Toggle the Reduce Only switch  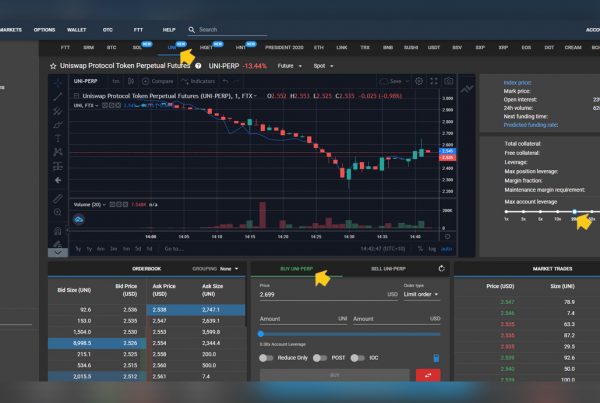[x=266, y=357]
